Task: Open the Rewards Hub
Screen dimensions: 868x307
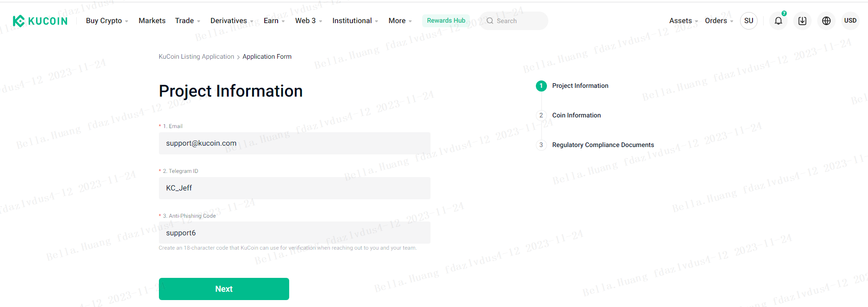Action: (x=446, y=21)
